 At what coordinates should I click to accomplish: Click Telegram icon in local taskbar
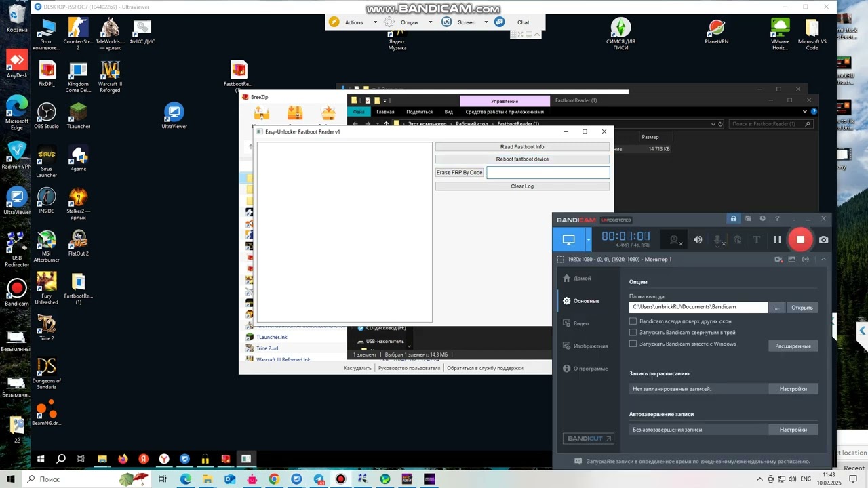pos(319,479)
